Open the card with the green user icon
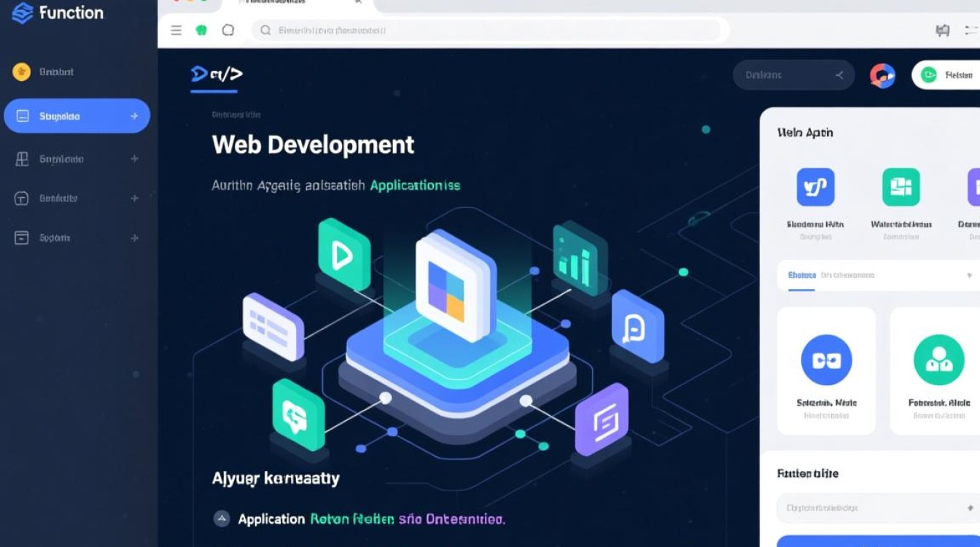 938,371
